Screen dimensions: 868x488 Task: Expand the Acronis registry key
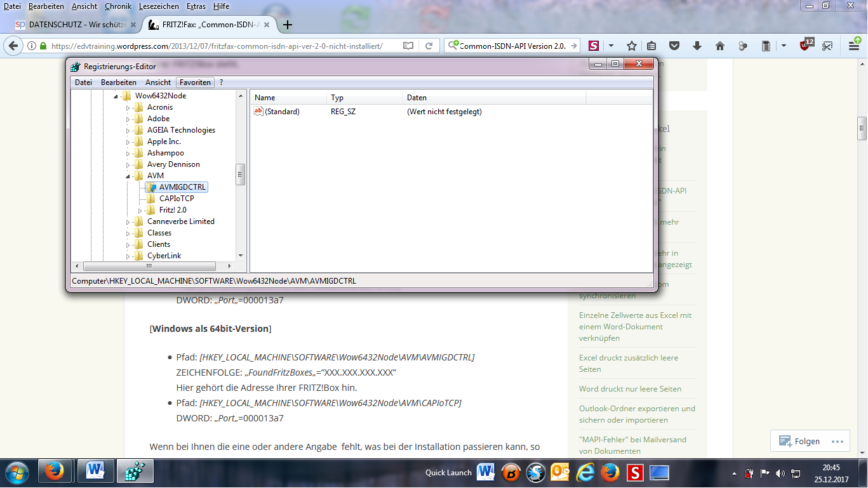click(128, 108)
